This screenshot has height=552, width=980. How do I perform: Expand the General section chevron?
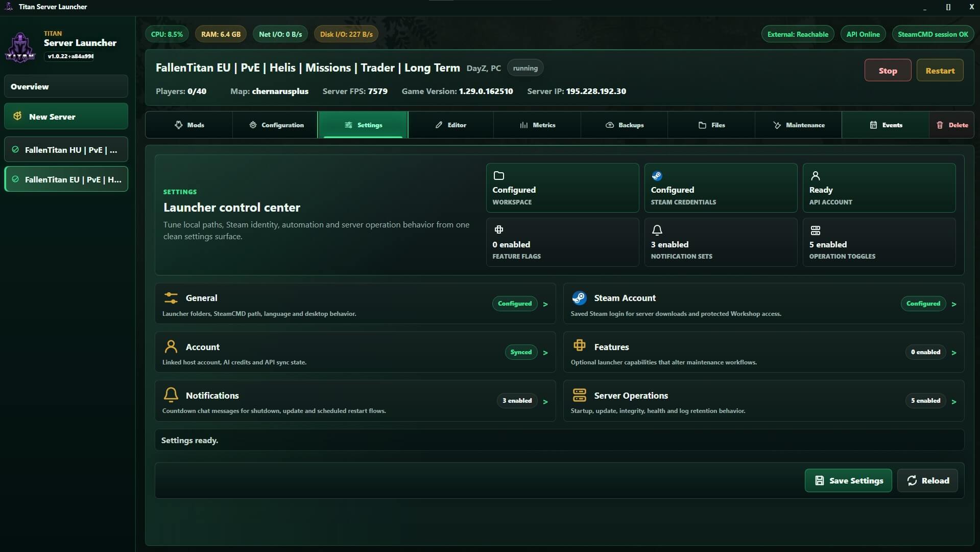point(545,304)
